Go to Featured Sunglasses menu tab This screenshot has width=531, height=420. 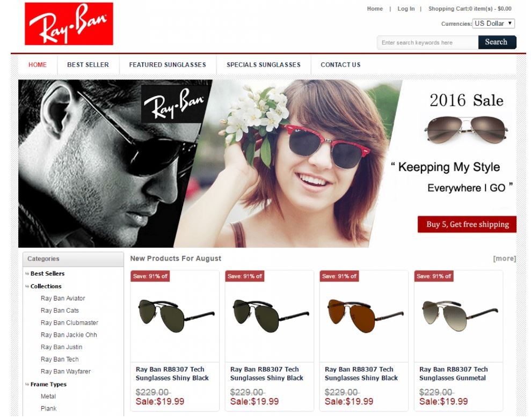[168, 65]
